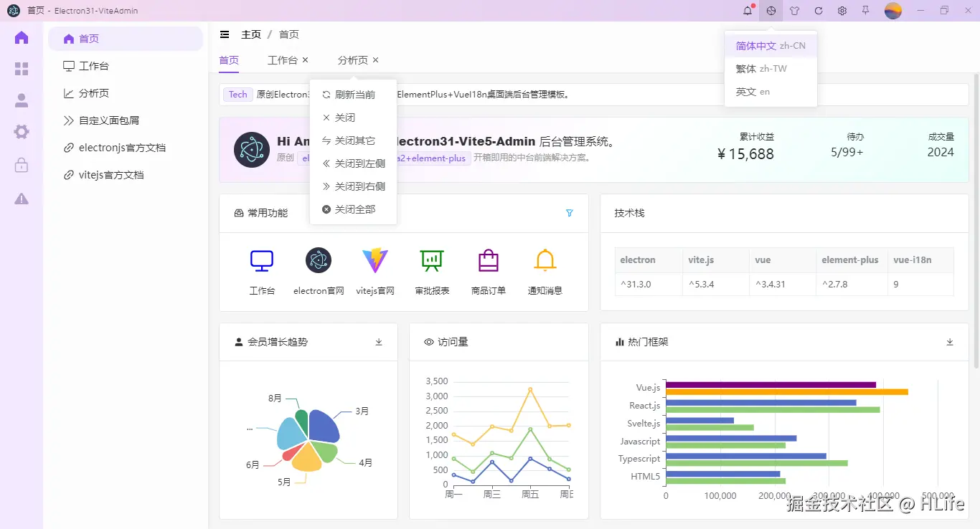Open the vitejs官网 shortcut icon

coord(375,260)
